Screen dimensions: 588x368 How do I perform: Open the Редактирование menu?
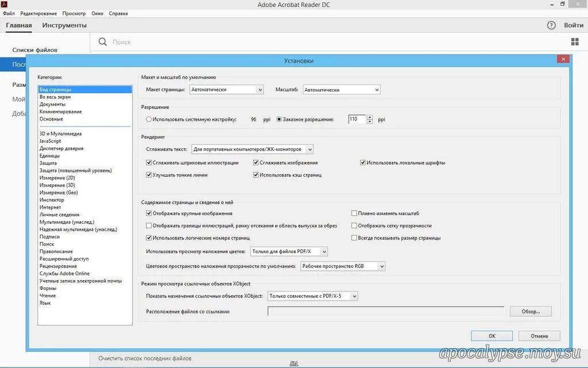tap(38, 13)
